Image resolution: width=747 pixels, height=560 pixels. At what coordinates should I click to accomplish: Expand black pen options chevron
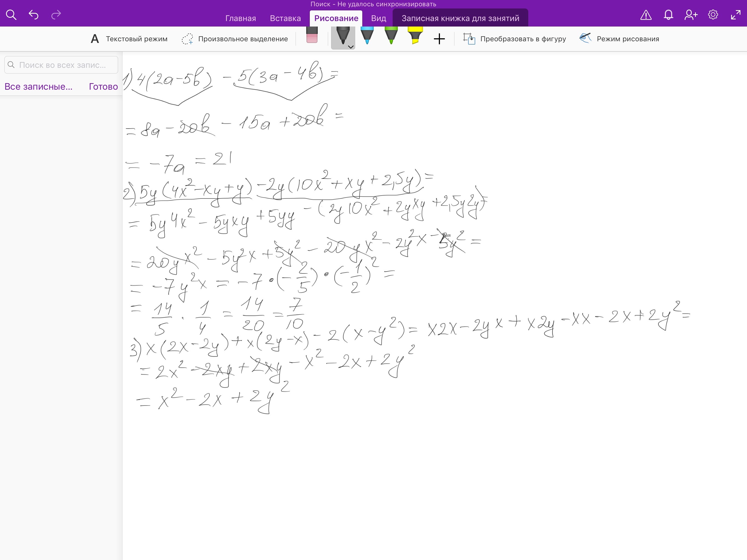coord(351,47)
